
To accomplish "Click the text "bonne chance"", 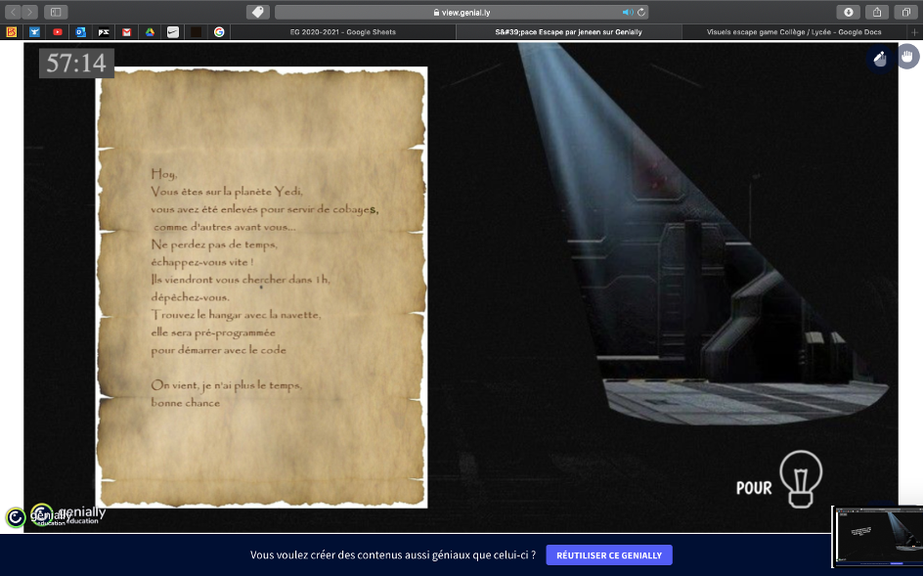I will tap(186, 403).
